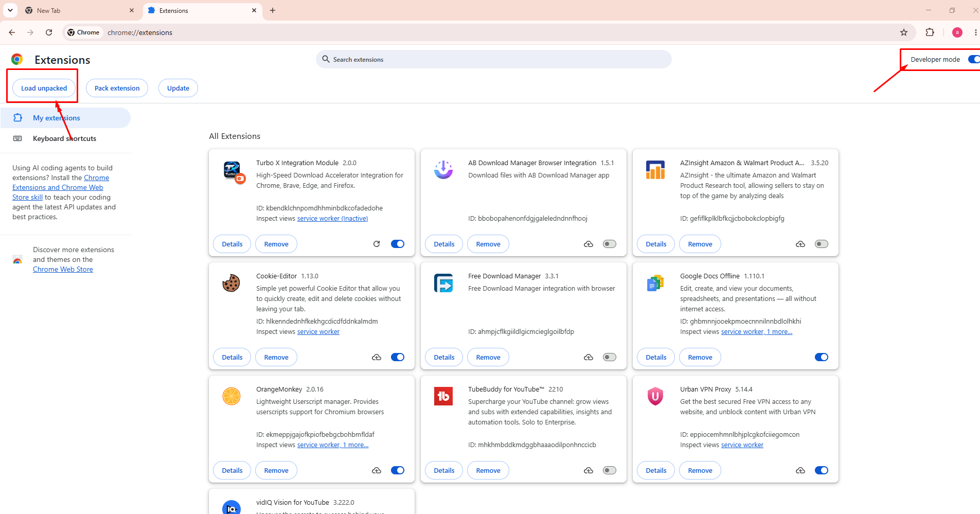Image resolution: width=980 pixels, height=514 pixels.
Task: Disable the Turbo X Integration Module toggle
Action: click(398, 244)
